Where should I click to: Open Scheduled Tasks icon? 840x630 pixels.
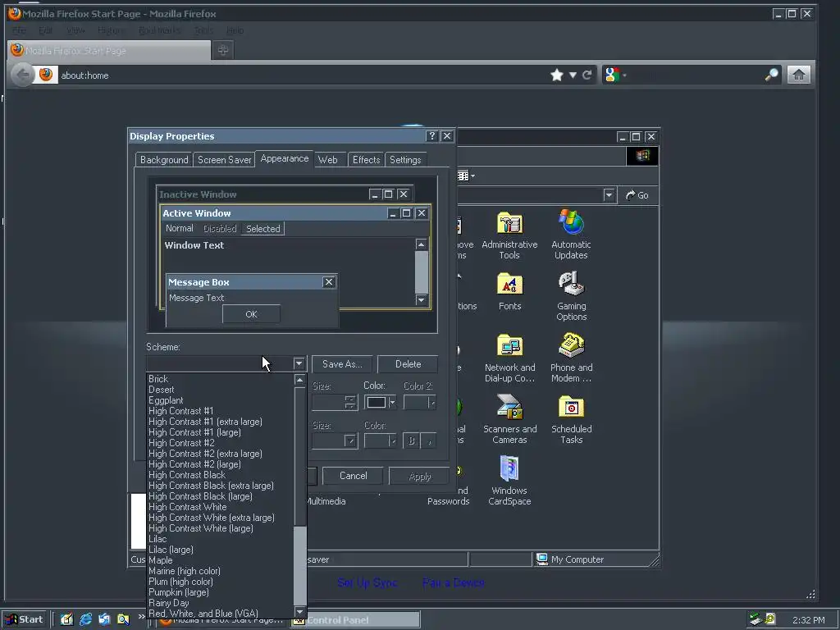coord(571,419)
